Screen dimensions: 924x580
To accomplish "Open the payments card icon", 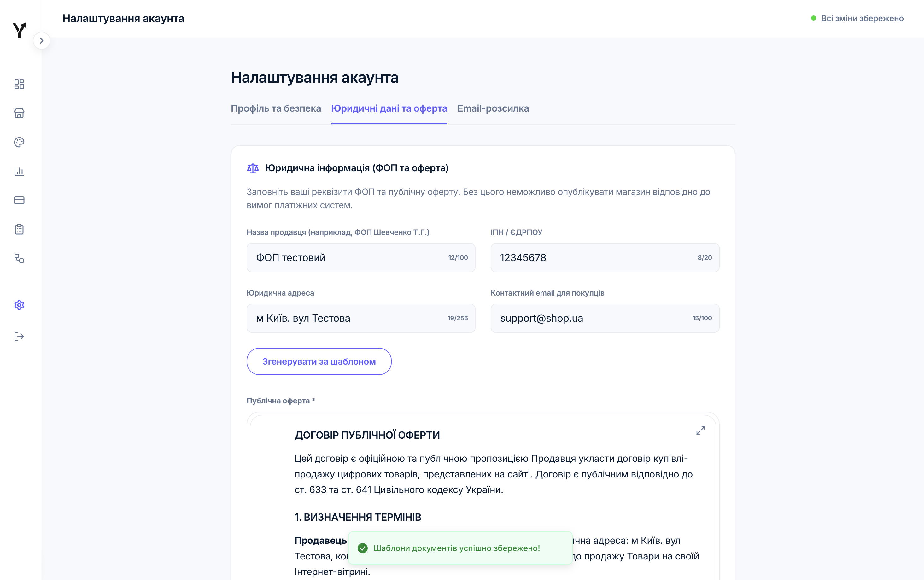I will click(x=19, y=200).
